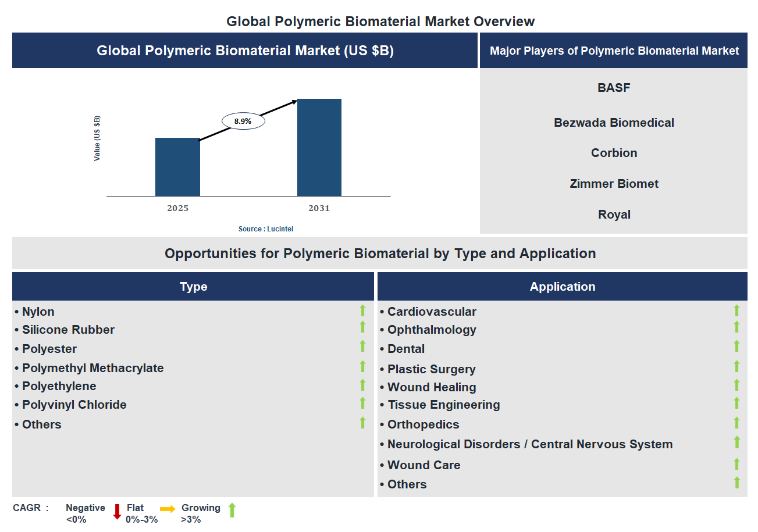Expand the Application opportunities section
Image resolution: width=758 pixels, height=532 pixels.
[562, 286]
